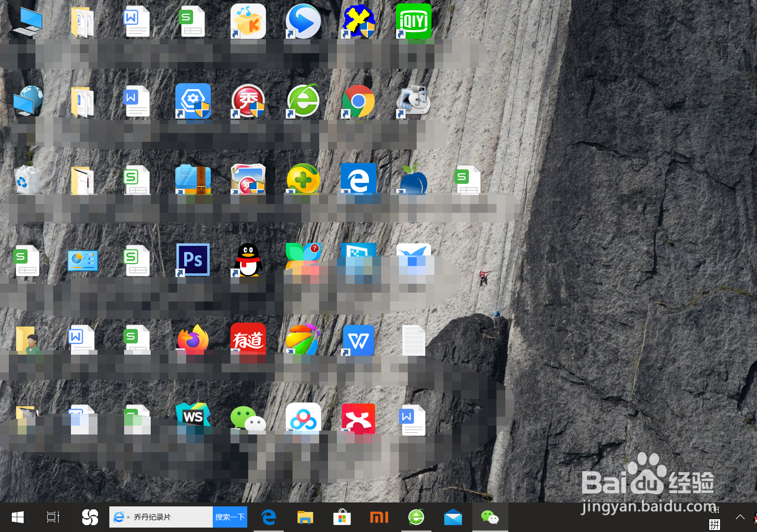Open the Mail app from the taskbar
Image resolution: width=757 pixels, height=532 pixels.
point(453,517)
